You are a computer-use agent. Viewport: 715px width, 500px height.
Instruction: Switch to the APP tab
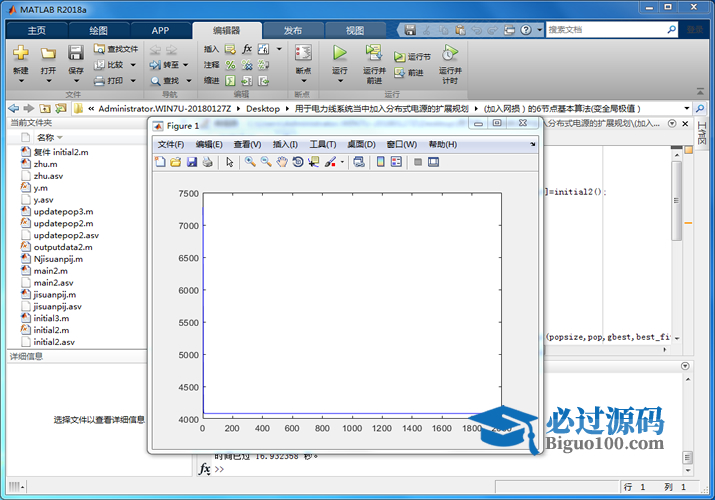[161, 31]
